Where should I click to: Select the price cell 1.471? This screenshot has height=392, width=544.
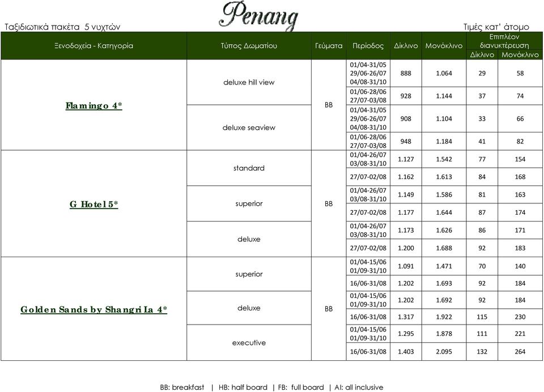point(444,266)
